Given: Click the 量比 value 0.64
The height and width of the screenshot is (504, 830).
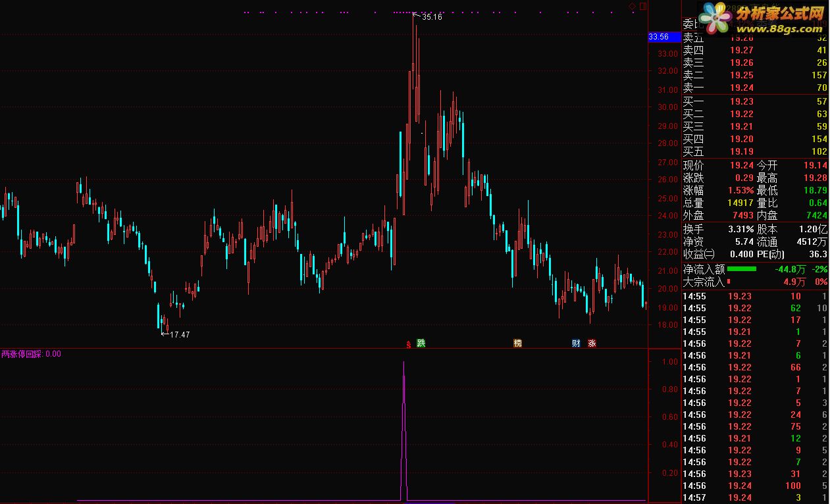Looking at the screenshot, I should click(x=818, y=203).
